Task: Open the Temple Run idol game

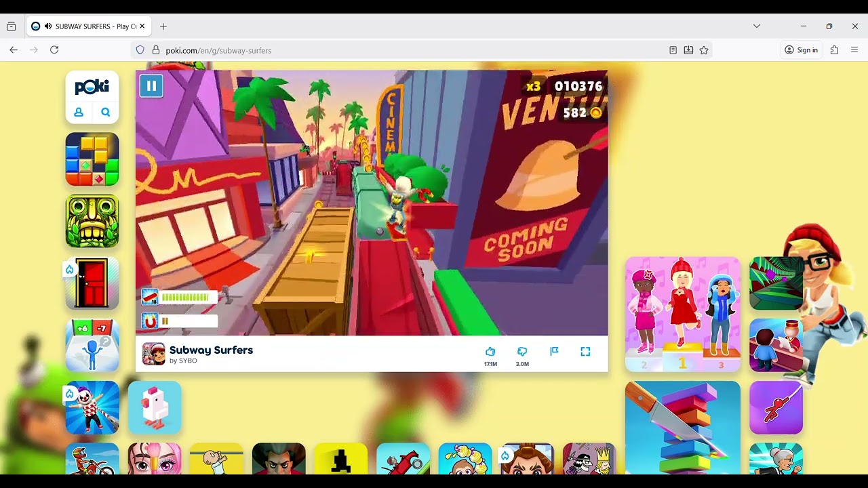Action: click(x=92, y=221)
